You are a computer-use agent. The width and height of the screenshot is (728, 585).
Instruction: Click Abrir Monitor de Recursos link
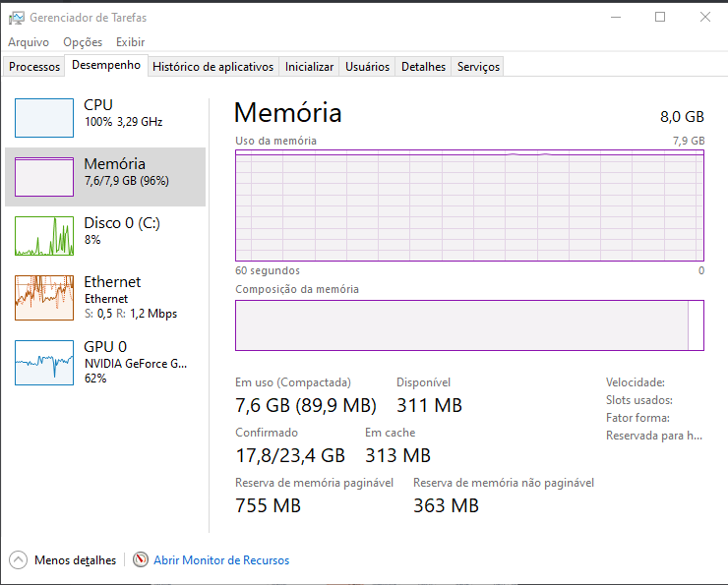tap(221, 560)
